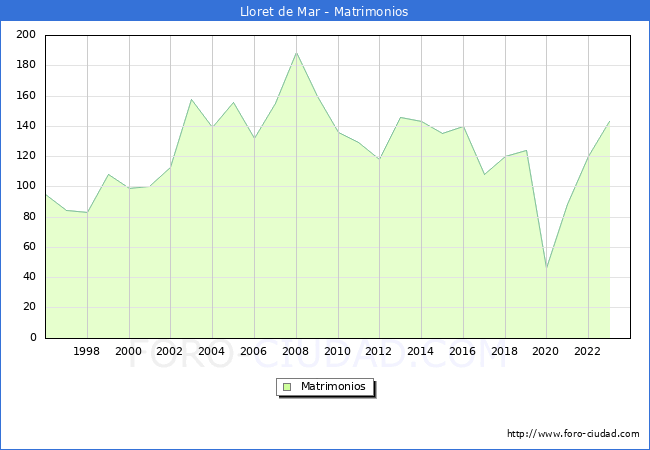The width and height of the screenshot is (650, 450).
Task: Click the 120 y-axis label
Action: [x=26, y=156]
